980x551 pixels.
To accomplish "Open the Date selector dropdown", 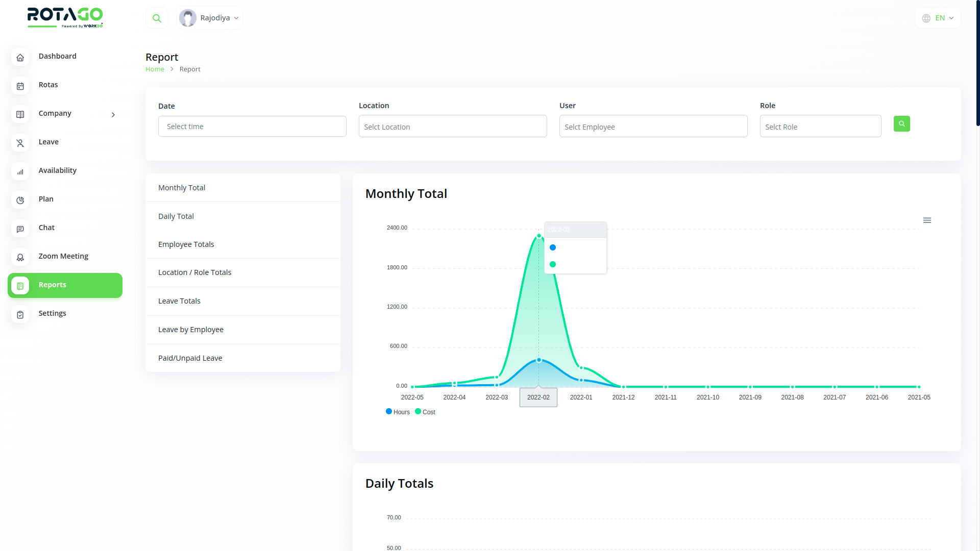I will (x=252, y=127).
